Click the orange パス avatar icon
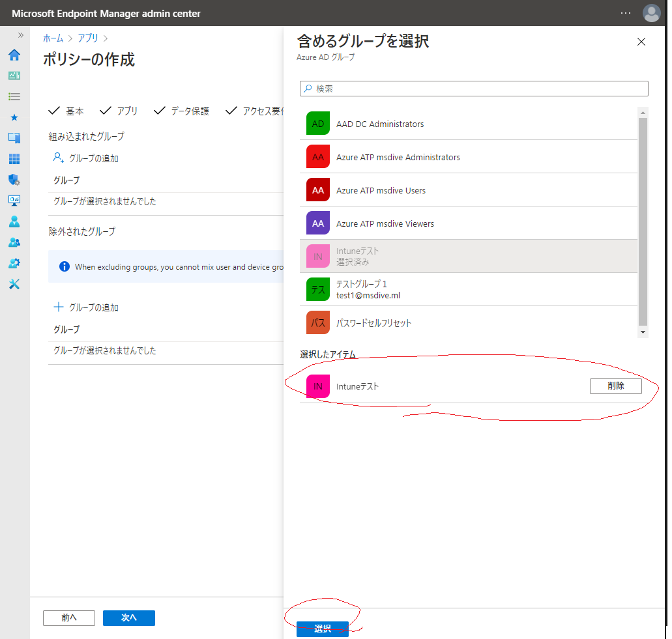The height and width of the screenshot is (639, 672). pos(318,322)
